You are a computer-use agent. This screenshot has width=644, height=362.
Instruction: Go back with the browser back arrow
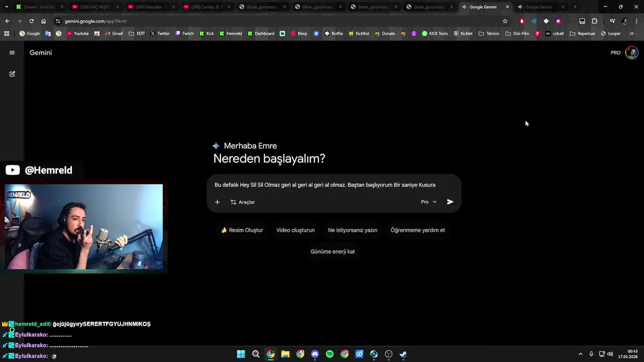click(7, 21)
